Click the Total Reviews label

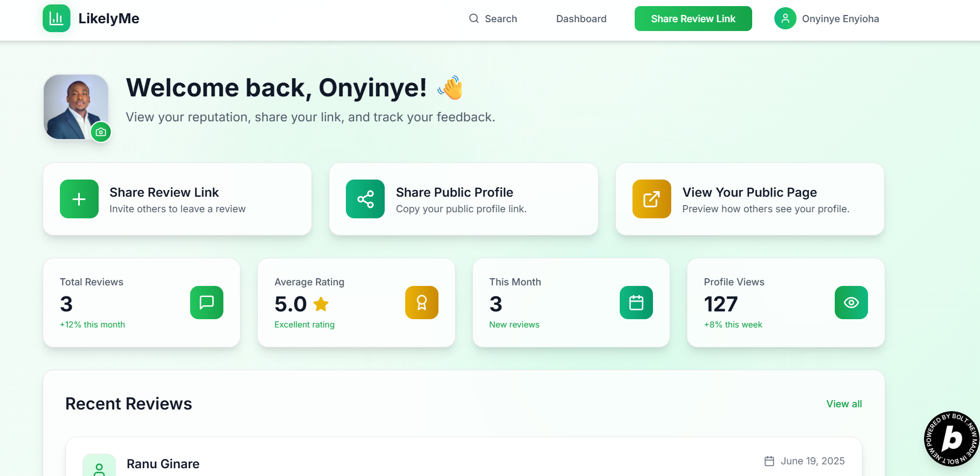click(91, 282)
